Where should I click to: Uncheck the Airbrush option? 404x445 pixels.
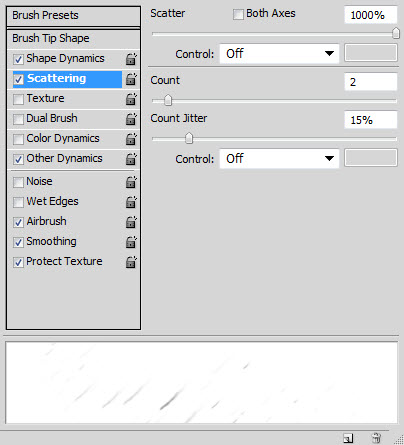click(x=18, y=222)
